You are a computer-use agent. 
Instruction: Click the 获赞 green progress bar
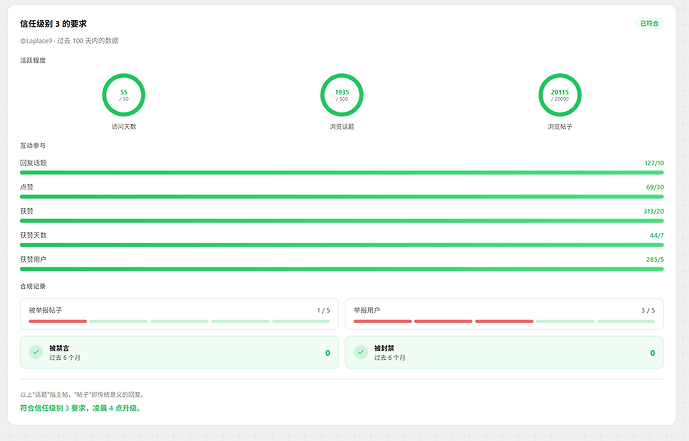click(342, 221)
